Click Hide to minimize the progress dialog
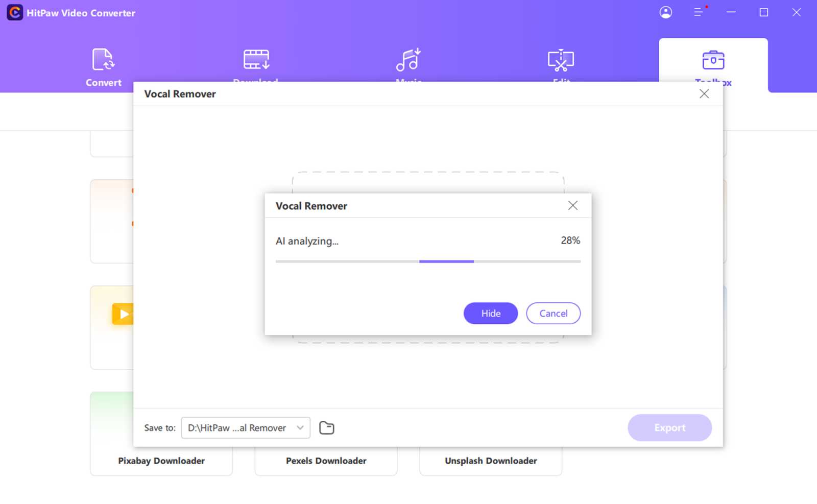Viewport: 817px width, 504px height. coord(490,313)
